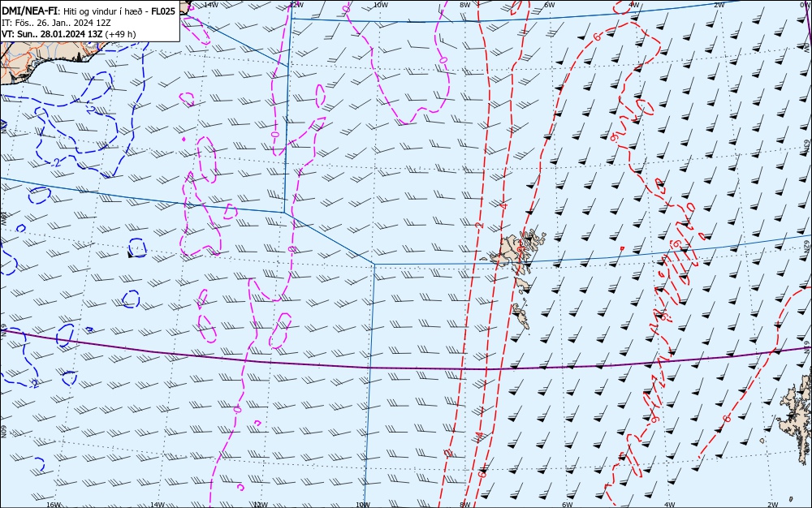Viewport: 812px width, 508px height.
Task: Click the 16W longitude label
Action: (x=54, y=505)
